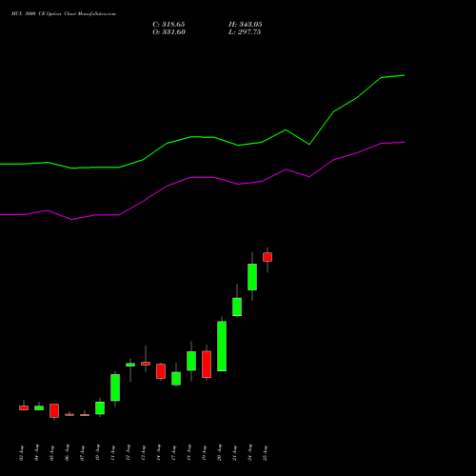Image resolution: width=476 pixels, height=476 pixels.
Task: Select the green candlestick for 18 Aug
Action: [191, 361]
